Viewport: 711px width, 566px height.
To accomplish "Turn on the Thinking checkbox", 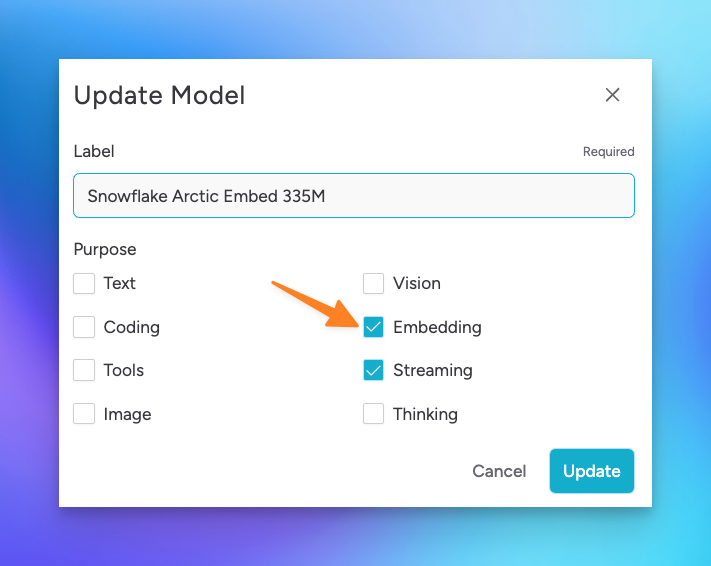I will point(374,414).
